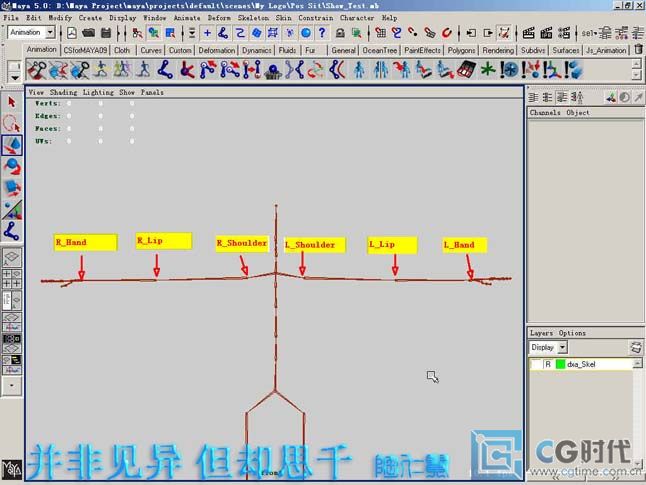
Task: Toggle joints selection mask icon
Action: click(223, 33)
